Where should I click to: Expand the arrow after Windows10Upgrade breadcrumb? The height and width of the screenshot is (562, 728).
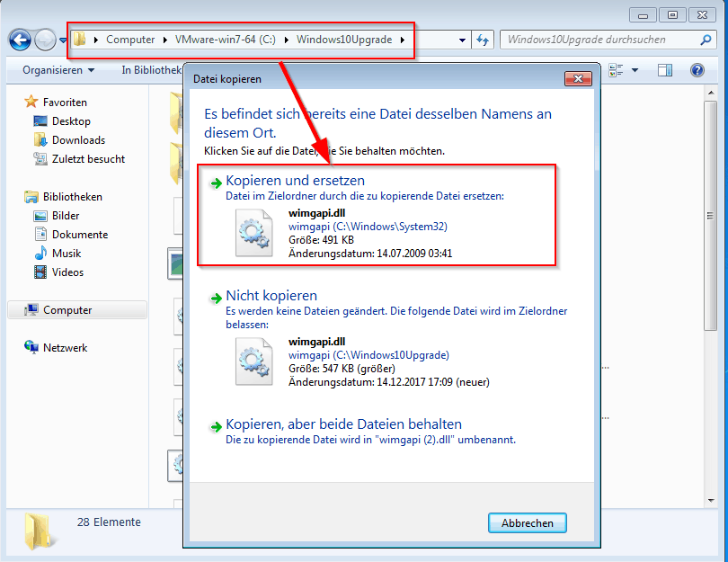click(403, 40)
